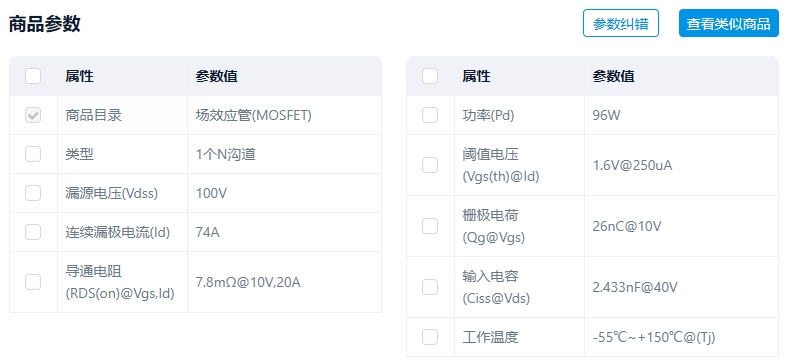This screenshot has width=792, height=364.
Task: Click the 参数纠错 button
Action: [x=621, y=23]
